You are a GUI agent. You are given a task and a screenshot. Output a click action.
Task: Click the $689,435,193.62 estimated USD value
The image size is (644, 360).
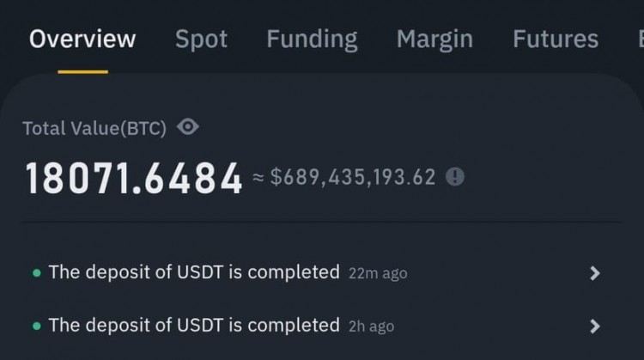tap(353, 177)
